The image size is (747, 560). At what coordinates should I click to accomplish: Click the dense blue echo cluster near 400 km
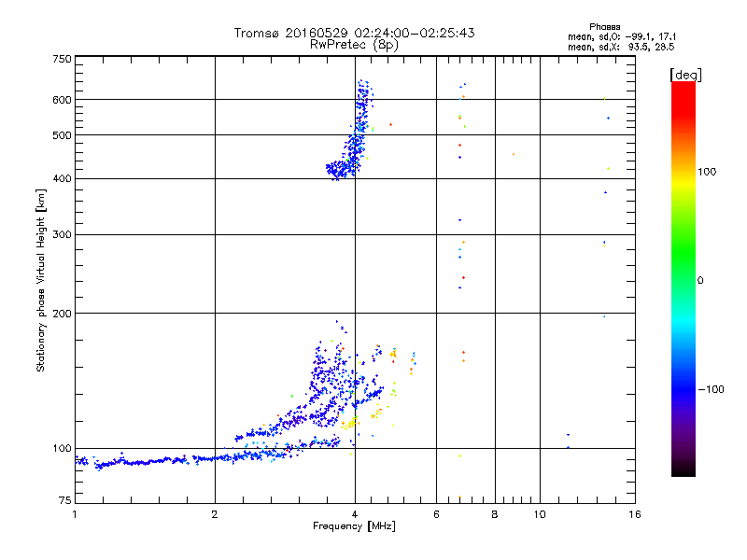(341, 170)
